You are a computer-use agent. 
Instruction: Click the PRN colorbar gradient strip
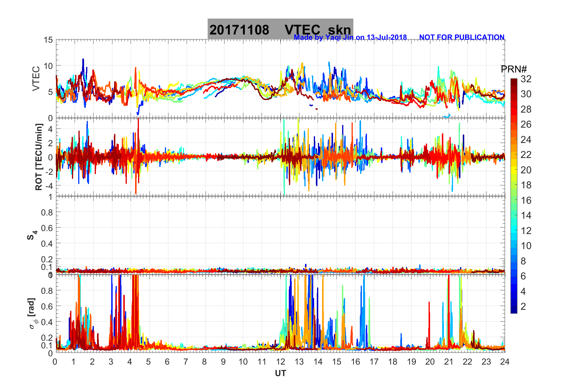514,196
